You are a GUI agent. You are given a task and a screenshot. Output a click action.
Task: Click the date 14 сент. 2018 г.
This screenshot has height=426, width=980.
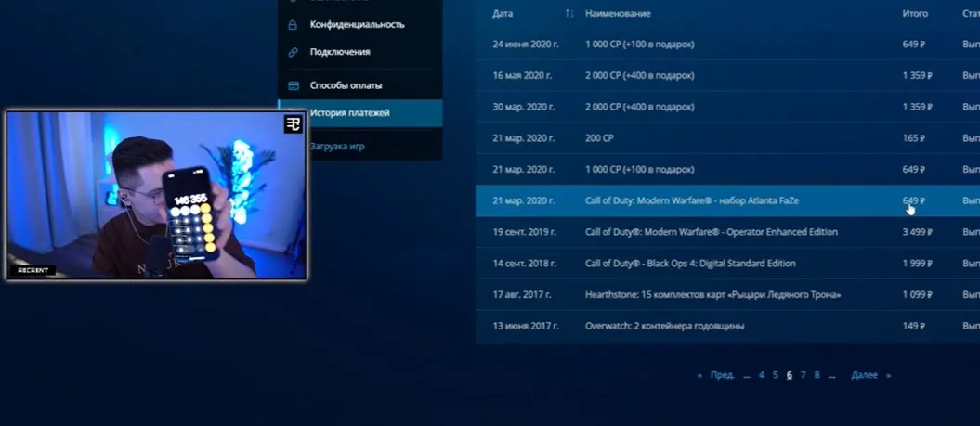(x=525, y=263)
